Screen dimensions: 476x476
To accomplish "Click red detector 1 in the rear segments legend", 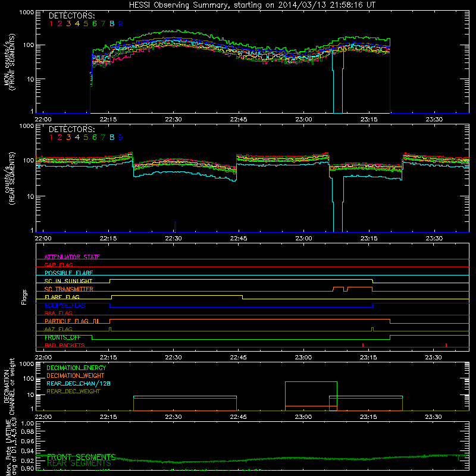I will coord(51,137).
